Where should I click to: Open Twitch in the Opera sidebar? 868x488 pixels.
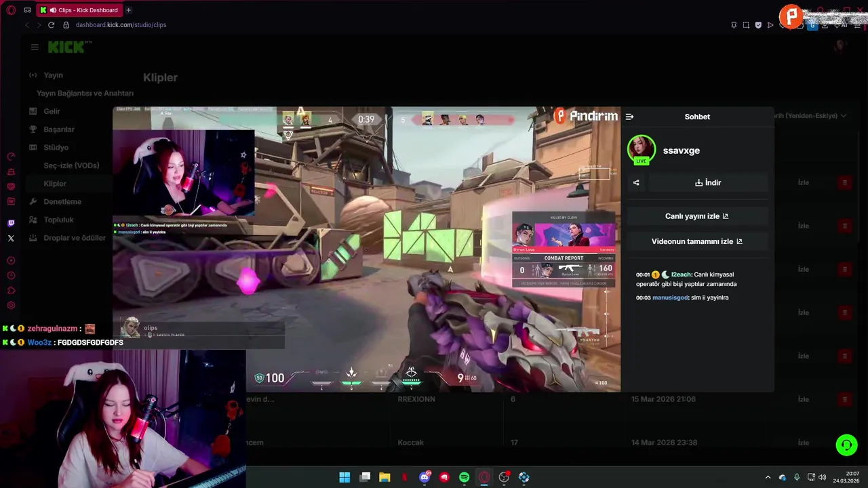coord(11,223)
